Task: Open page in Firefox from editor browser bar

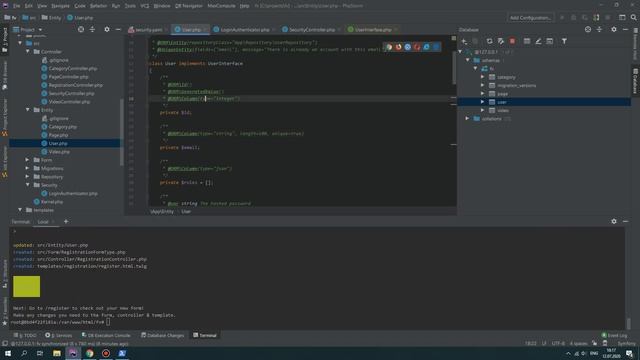Action: click(x=398, y=47)
